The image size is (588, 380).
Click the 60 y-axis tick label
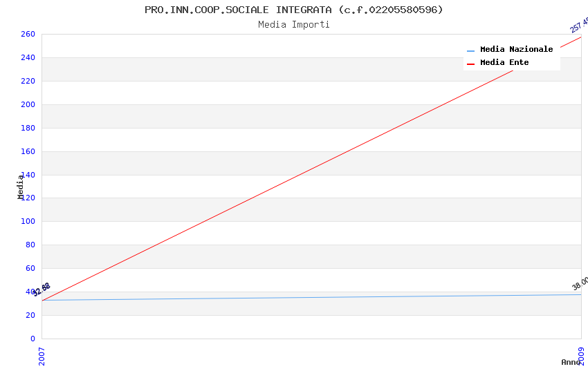(x=30, y=269)
